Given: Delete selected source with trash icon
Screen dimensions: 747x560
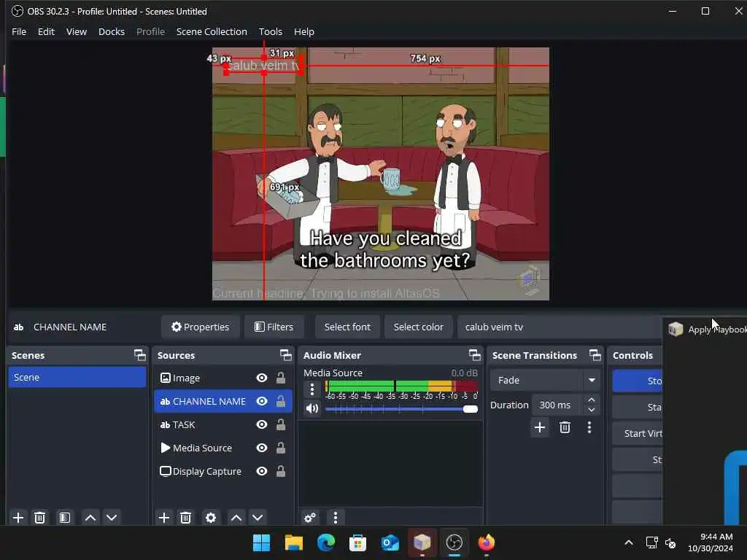Looking at the screenshot, I should [186, 518].
